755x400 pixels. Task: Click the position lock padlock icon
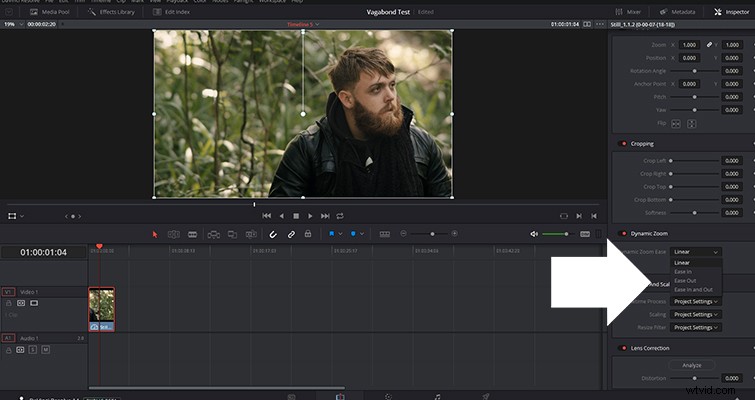pyautogui.click(x=308, y=234)
